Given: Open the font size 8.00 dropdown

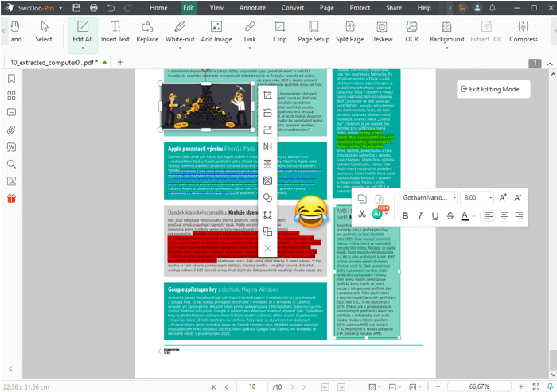Looking at the screenshot, I should pyautogui.click(x=477, y=198).
